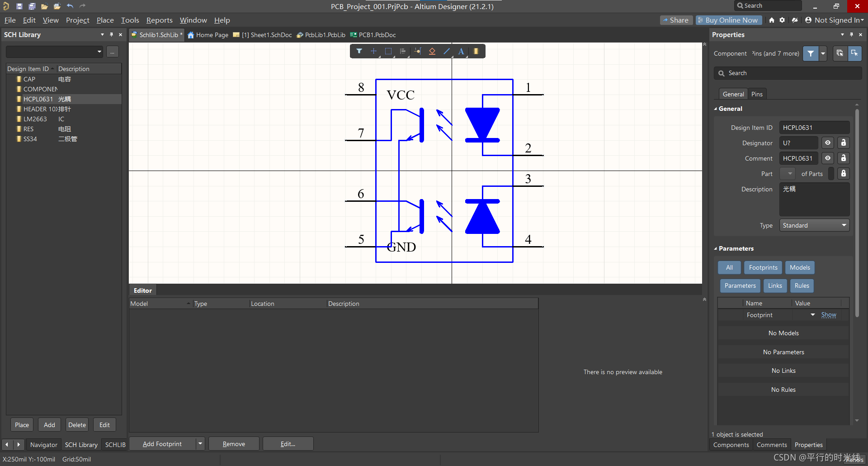Open the Properties panel options dropdown arrow
The image size is (868, 466).
tap(842, 34)
